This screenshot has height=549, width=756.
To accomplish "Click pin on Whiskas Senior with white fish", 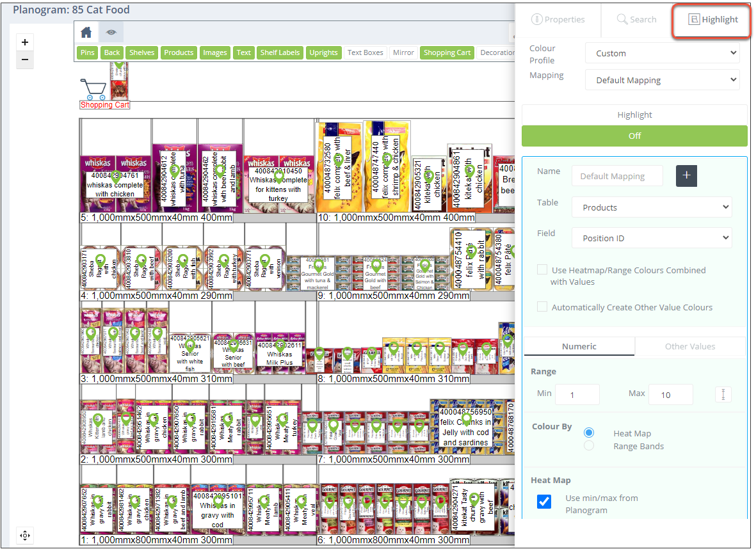I will coord(190,345).
